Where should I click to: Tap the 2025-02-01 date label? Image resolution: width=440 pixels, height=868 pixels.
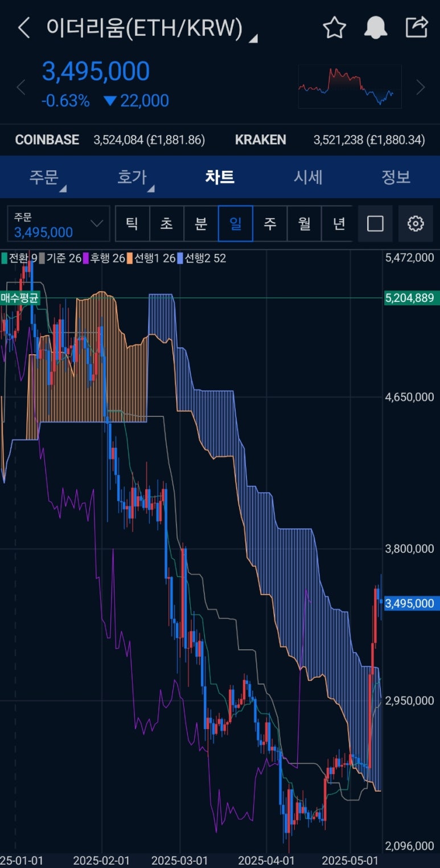coord(101,860)
